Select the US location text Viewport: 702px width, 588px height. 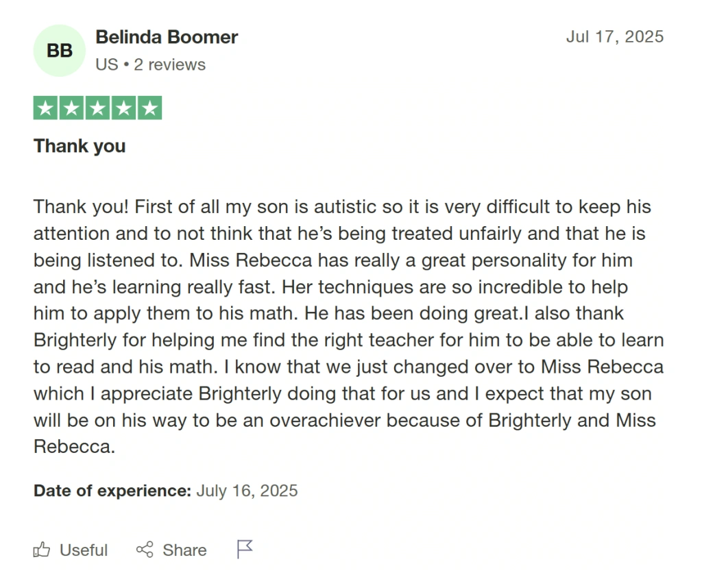point(107,64)
